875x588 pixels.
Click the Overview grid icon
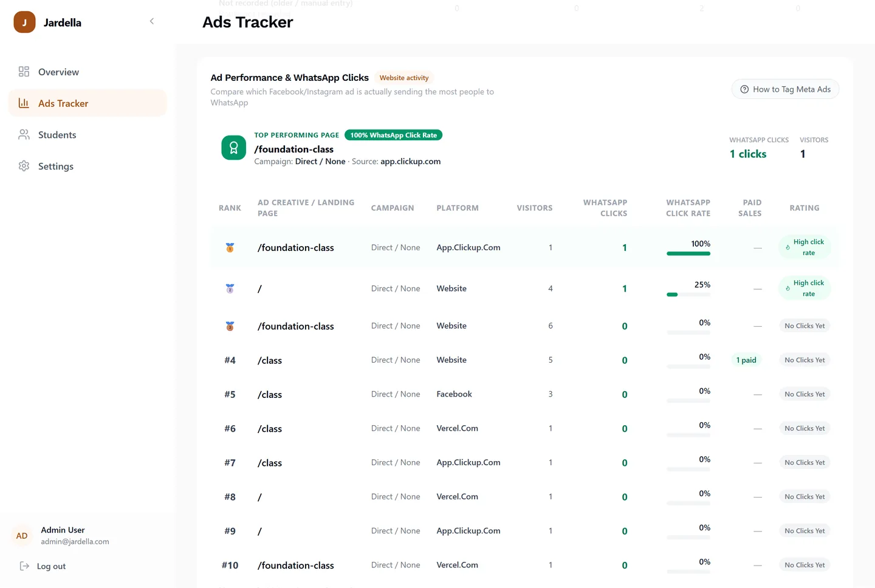click(x=24, y=72)
